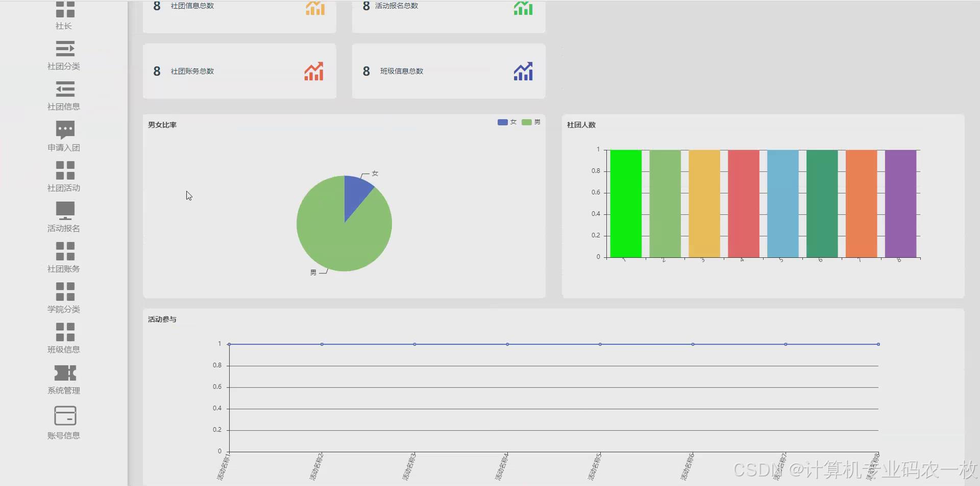Click the 学院分类 sidebar label
This screenshot has width=980, height=486.
click(x=64, y=309)
